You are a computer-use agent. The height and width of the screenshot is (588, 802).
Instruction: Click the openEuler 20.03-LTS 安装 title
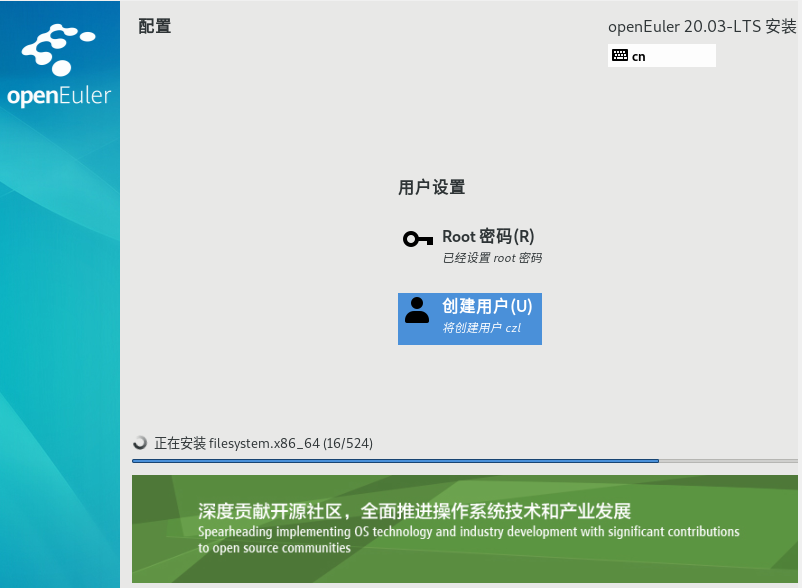(702, 26)
